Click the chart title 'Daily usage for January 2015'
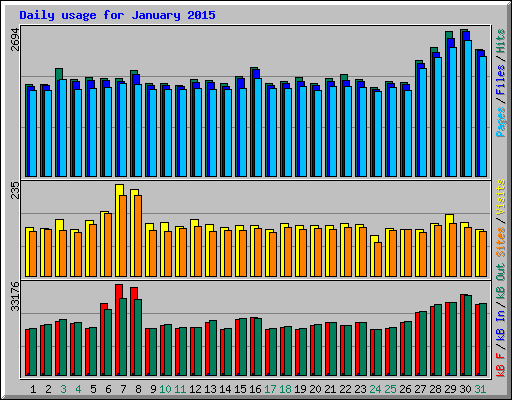This screenshot has width=512, height=400. (x=117, y=15)
